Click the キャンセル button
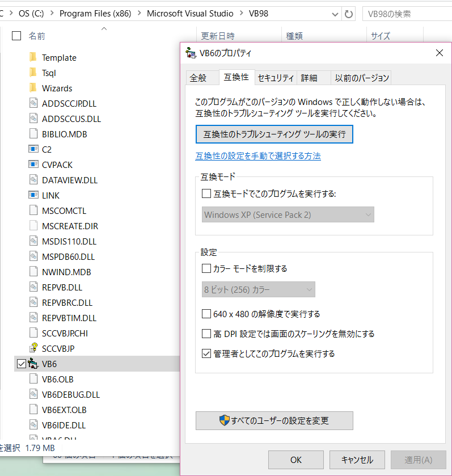Screen dimensions: 452x476 [357, 460]
